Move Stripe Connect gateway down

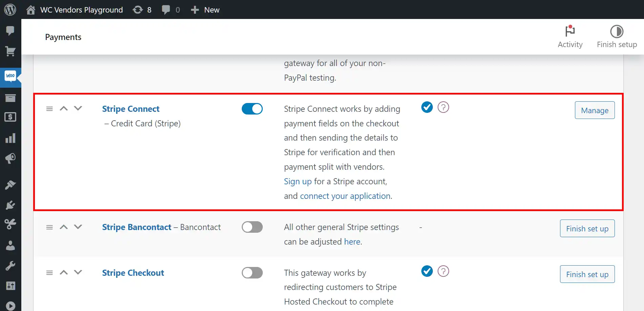(78, 108)
